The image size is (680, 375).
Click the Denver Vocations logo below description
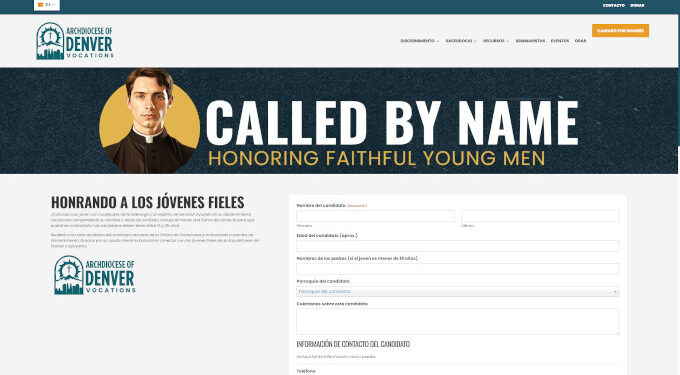coord(95,275)
